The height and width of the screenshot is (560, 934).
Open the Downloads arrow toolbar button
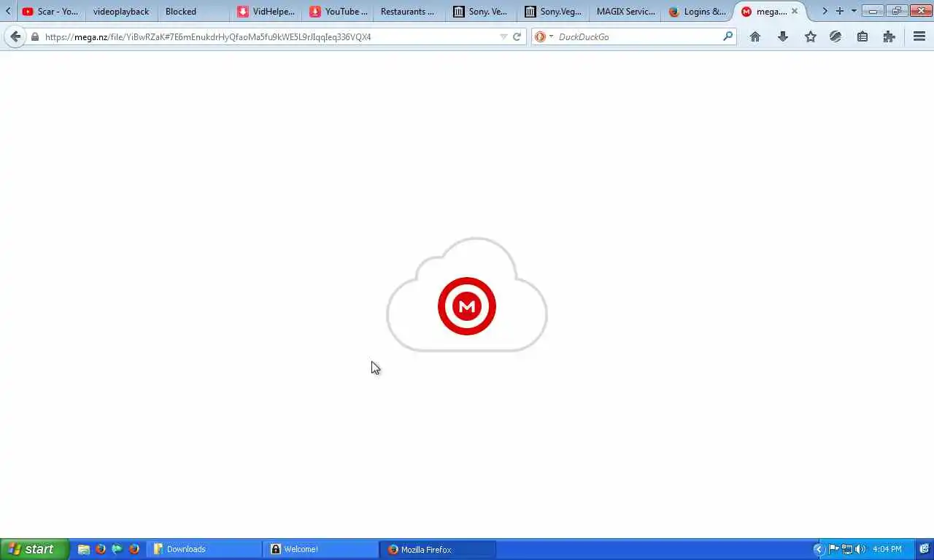[783, 36]
